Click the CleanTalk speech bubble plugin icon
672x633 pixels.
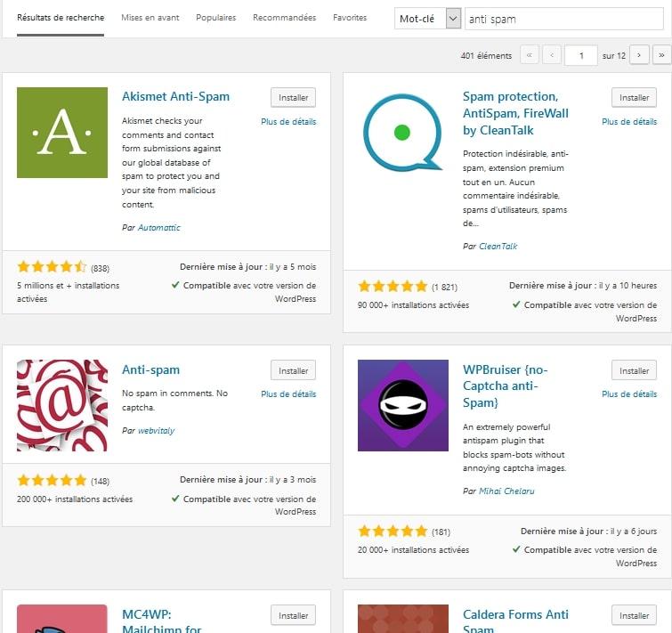[x=403, y=133]
